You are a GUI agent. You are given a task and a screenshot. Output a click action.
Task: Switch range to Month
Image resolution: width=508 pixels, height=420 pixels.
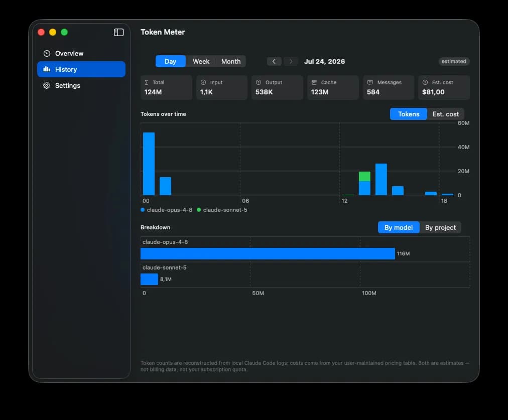[231, 62]
